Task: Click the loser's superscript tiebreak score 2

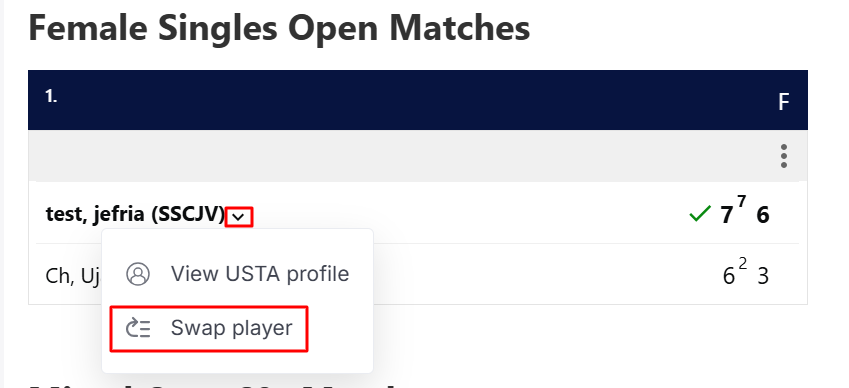Action: [x=742, y=264]
